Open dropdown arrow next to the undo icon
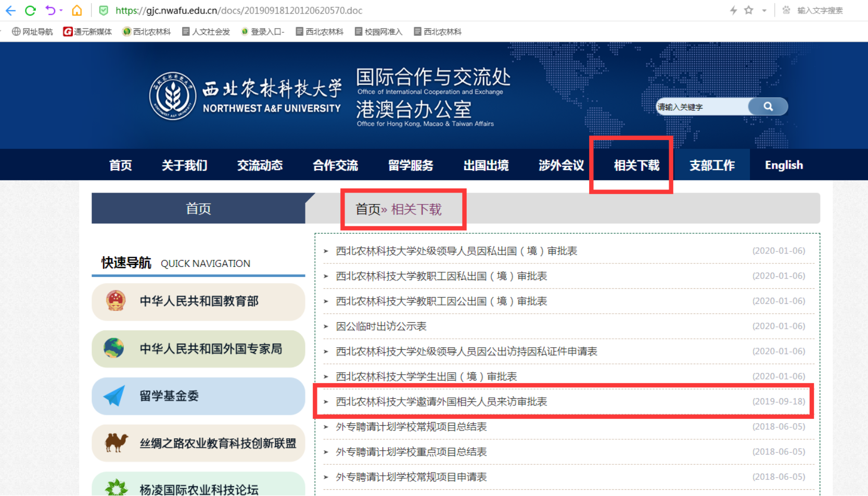This screenshot has height=496, width=868. pos(61,10)
